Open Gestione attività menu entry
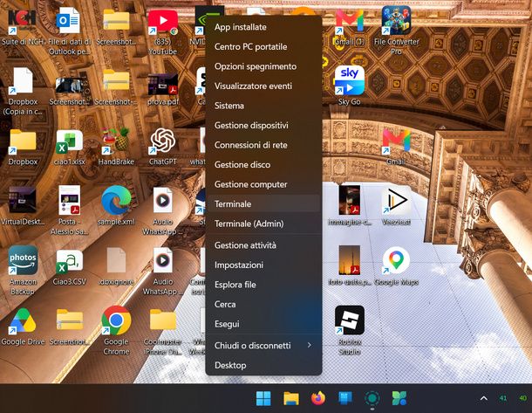The height and width of the screenshot is (413, 532). (x=263, y=245)
